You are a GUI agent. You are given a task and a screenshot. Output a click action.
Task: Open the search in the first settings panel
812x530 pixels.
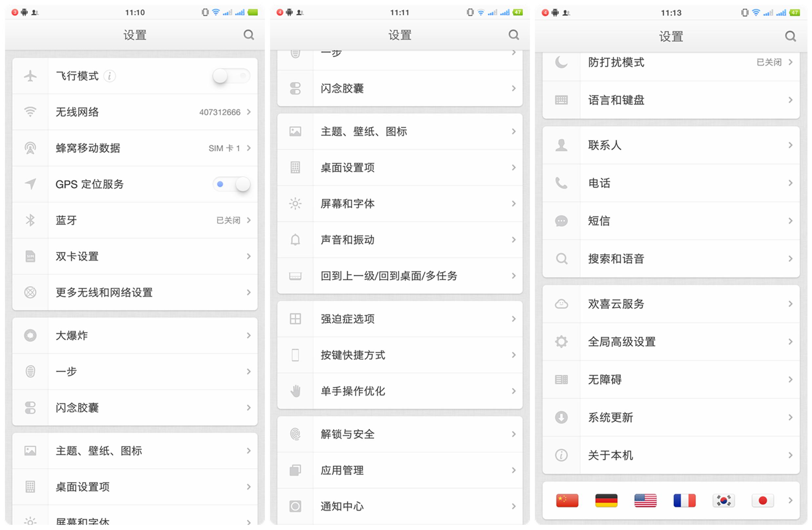tap(249, 34)
